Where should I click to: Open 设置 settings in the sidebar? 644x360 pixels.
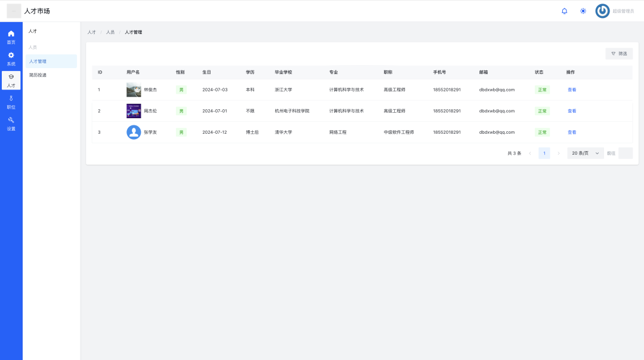coord(11,124)
